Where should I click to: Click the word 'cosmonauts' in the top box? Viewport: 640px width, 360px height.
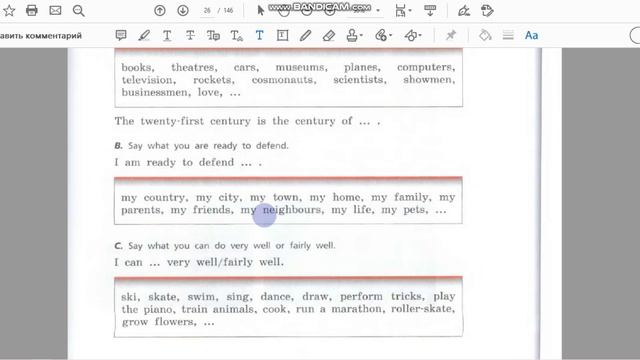tap(284, 80)
